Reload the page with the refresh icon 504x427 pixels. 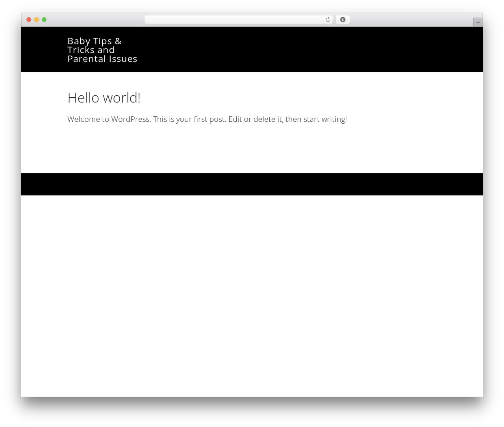[x=328, y=20]
